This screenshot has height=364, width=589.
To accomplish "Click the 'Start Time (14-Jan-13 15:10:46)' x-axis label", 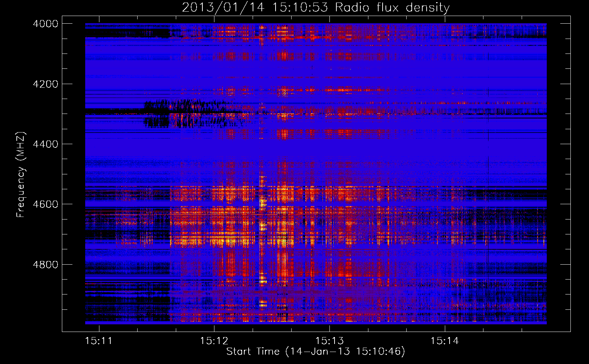I will [316, 351].
